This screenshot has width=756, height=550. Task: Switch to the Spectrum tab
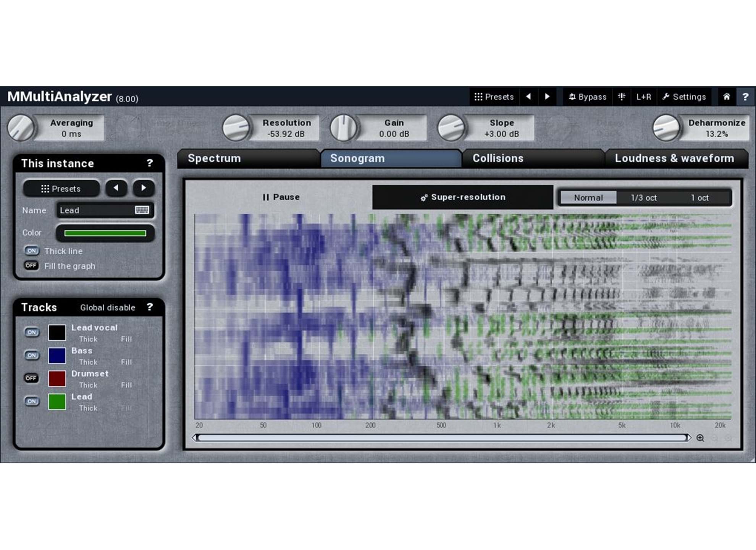tap(248, 159)
